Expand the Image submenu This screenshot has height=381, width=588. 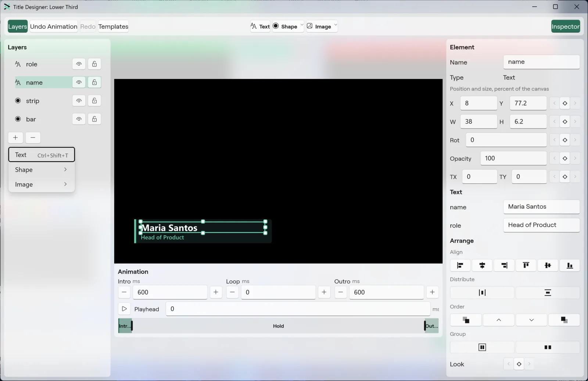42,184
